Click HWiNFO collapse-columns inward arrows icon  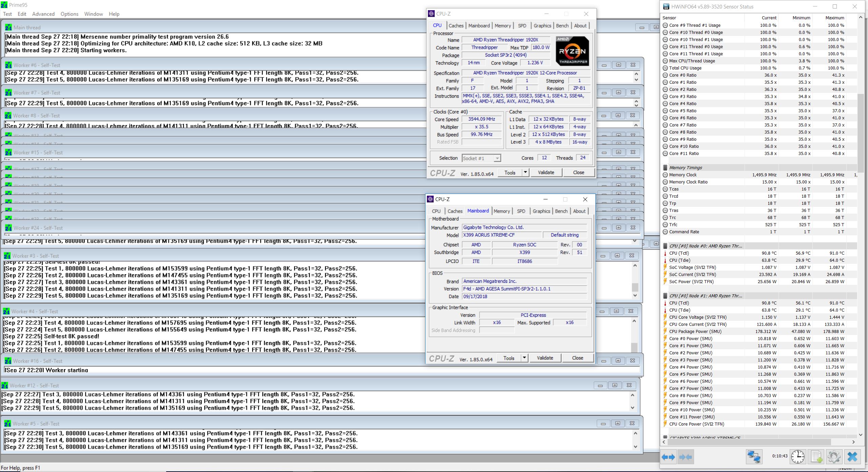(x=685, y=457)
